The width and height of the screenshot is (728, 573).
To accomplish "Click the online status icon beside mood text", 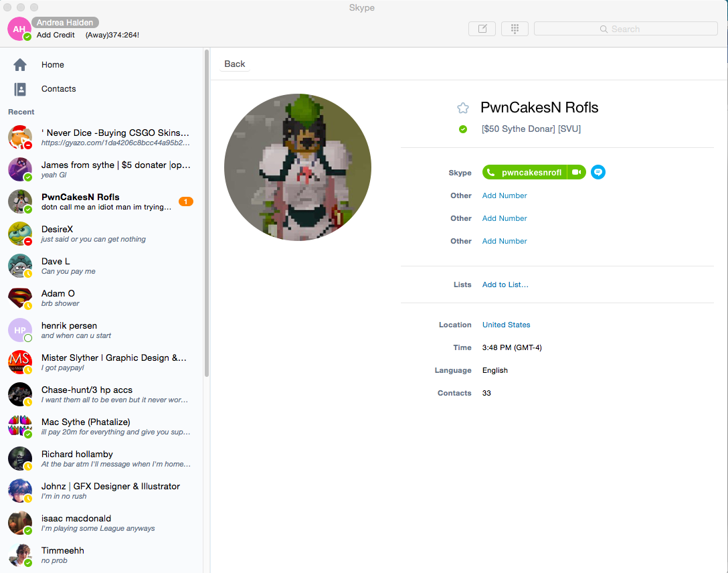I will tap(463, 129).
